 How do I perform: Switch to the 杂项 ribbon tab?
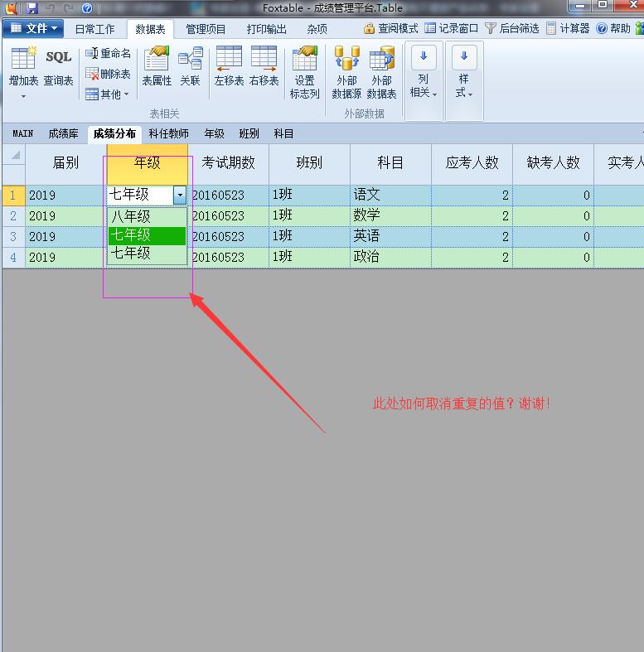(x=317, y=29)
